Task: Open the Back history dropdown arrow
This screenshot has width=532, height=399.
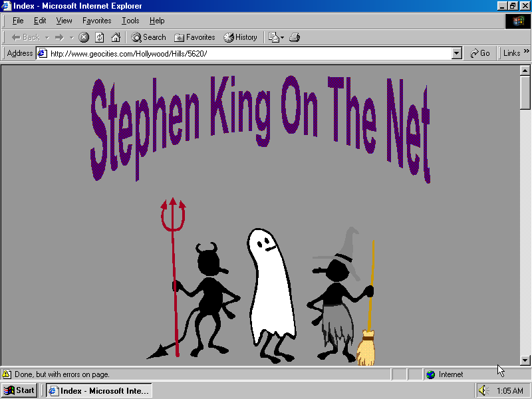Action: pos(47,37)
